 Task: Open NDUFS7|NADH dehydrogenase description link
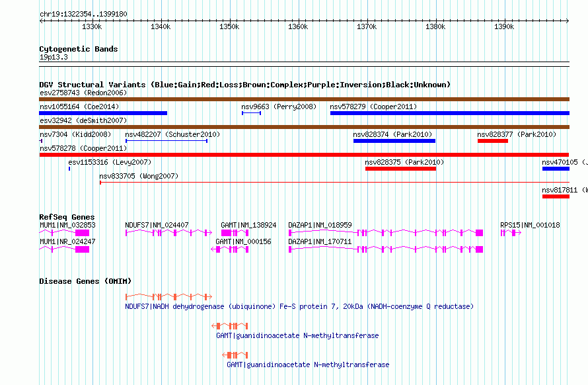[x=299, y=306]
